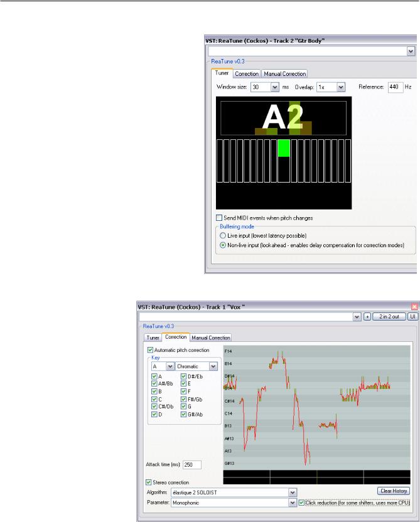The height and width of the screenshot is (522, 420).
Task: Open the Overlap dropdown arrow
Action: click(340, 87)
